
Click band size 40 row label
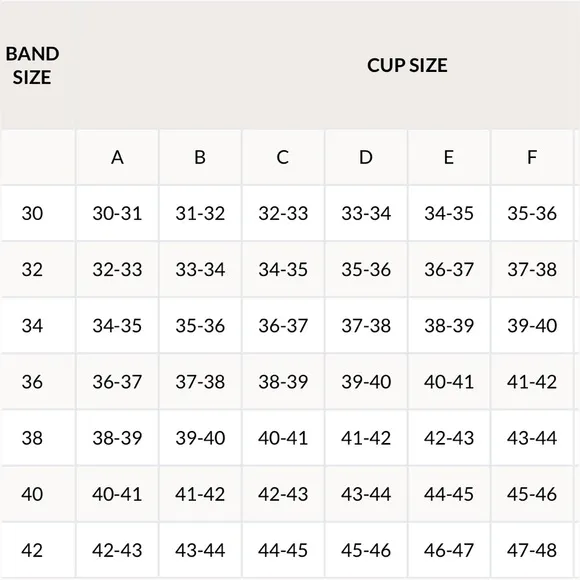(x=32, y=494)
